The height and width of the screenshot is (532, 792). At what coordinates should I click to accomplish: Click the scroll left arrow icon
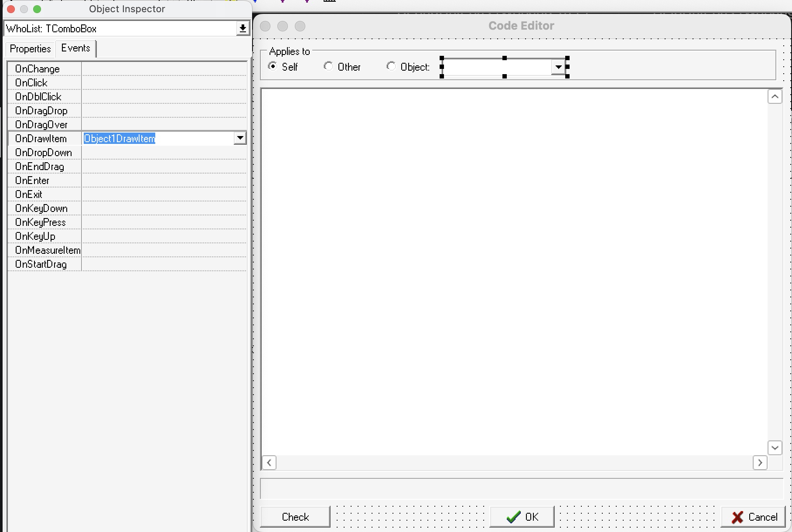coord(269,463)
